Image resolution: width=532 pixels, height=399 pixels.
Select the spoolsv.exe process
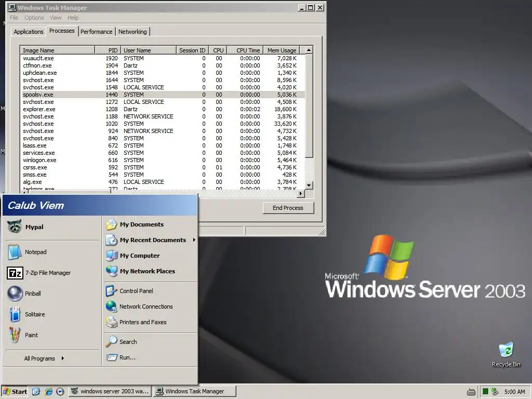tap(162, 95)
